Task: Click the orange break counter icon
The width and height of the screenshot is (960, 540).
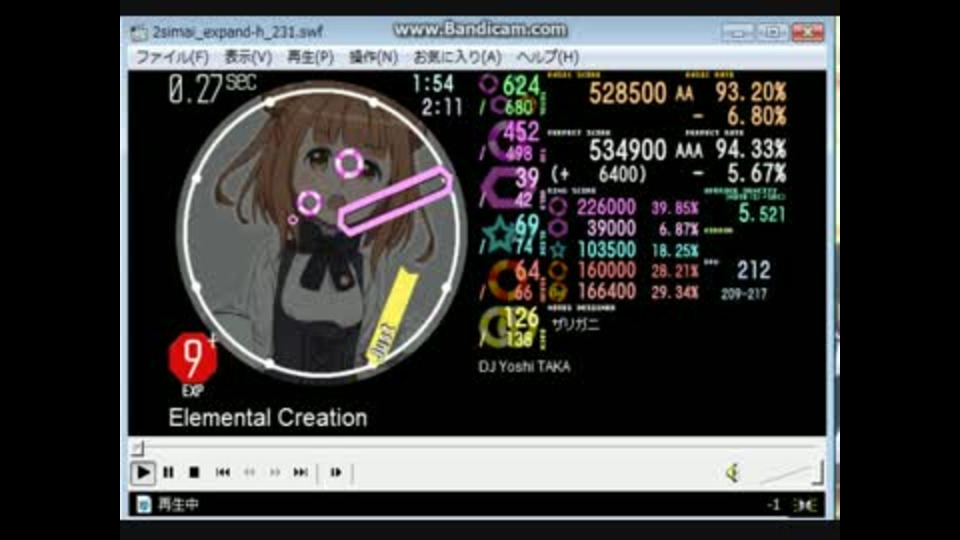Action: (504, 280)
